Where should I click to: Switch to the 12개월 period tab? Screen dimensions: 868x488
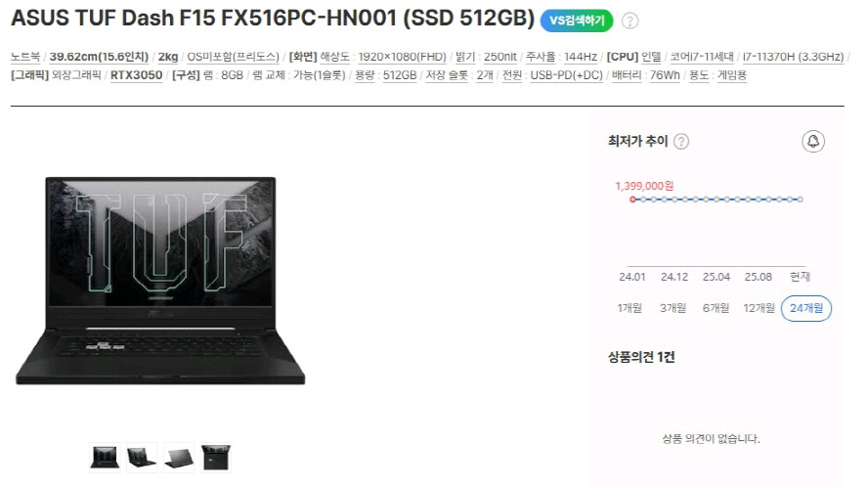(759, 308)
